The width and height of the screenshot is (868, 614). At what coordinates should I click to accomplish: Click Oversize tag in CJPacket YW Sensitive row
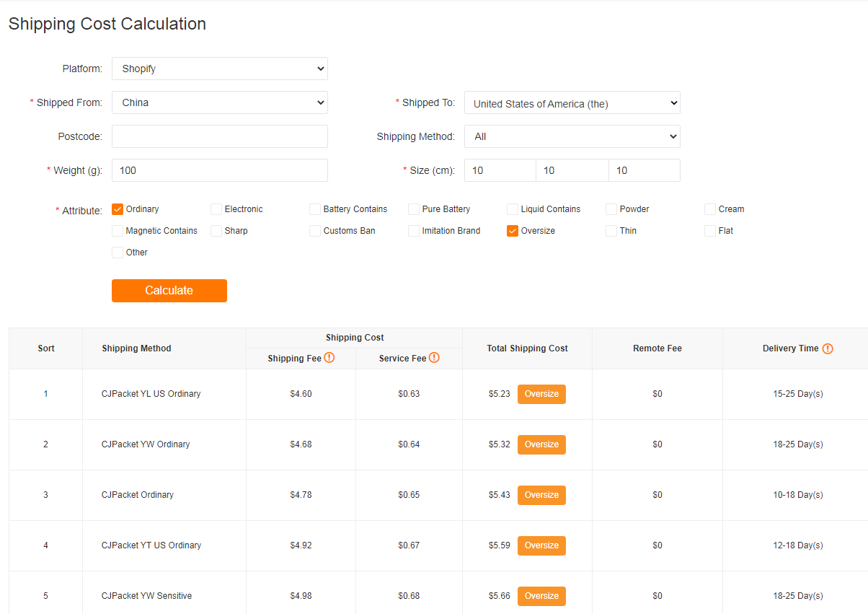pyautogui.click(x=541, y=596)
